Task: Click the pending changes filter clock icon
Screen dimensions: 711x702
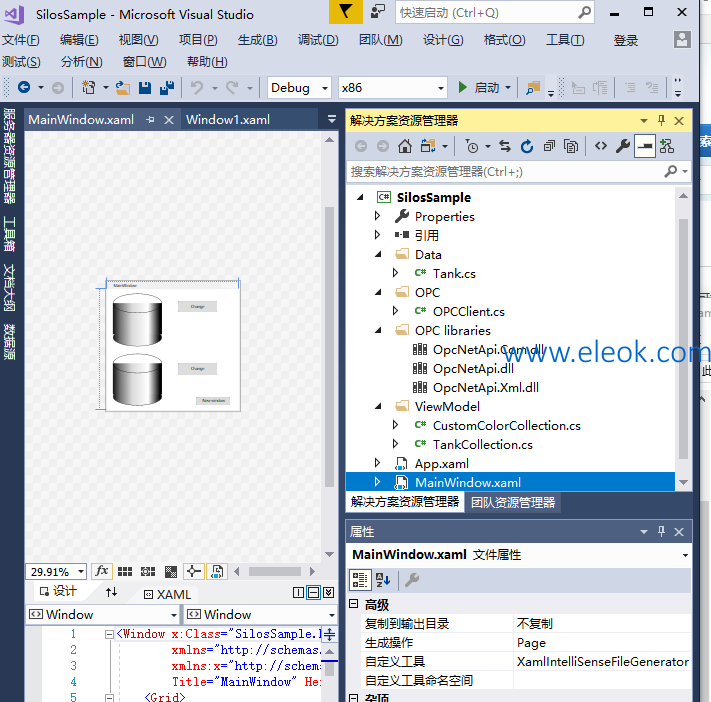Action: (x=472, y=146)
